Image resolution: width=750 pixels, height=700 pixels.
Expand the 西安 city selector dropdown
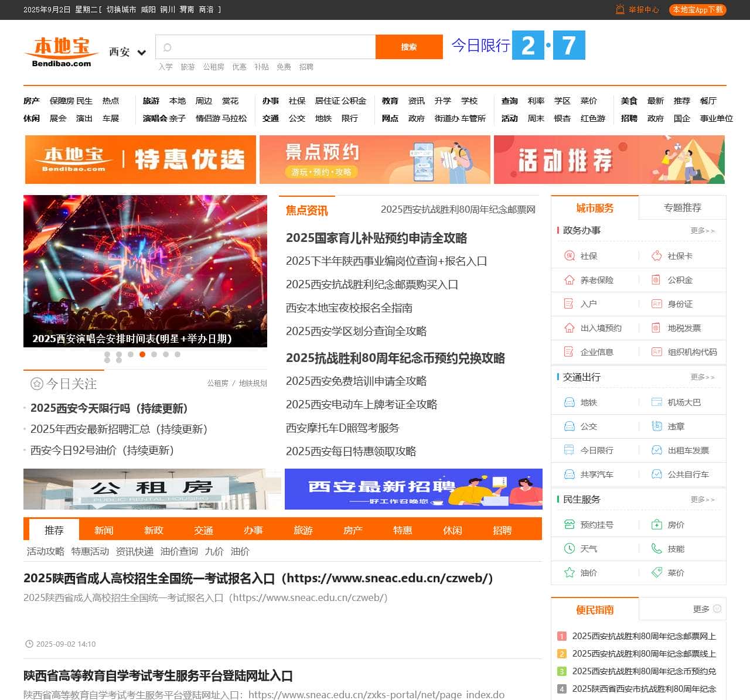tap(126, 52)
